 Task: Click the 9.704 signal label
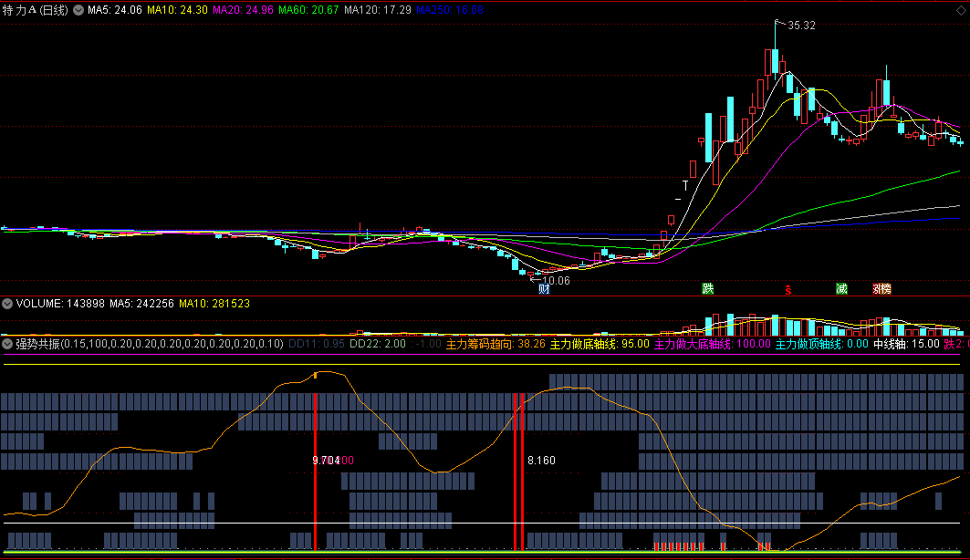click(326, 461)
